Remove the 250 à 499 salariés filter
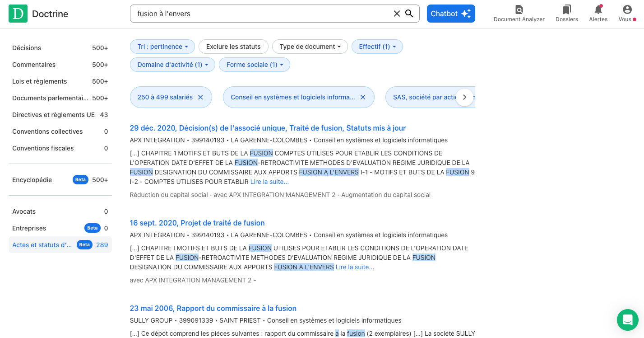 (x=200, y=97)
